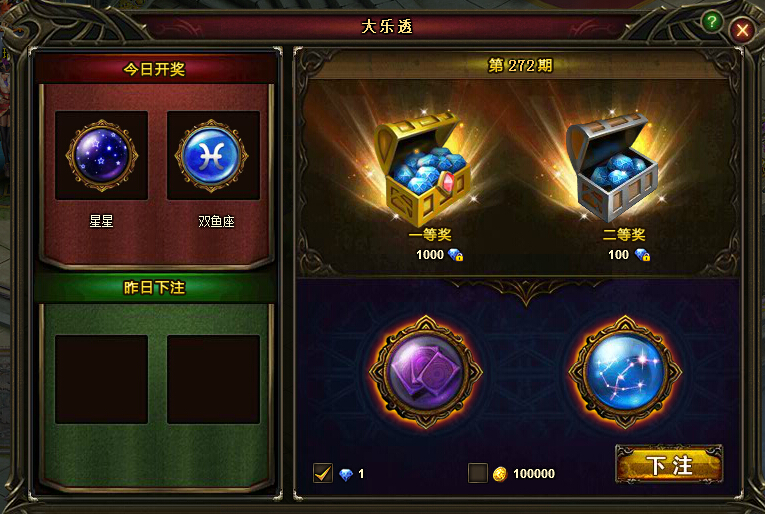Click the 昨日下注 section header
Screen dimensions: 765x514
click(154, 288)
